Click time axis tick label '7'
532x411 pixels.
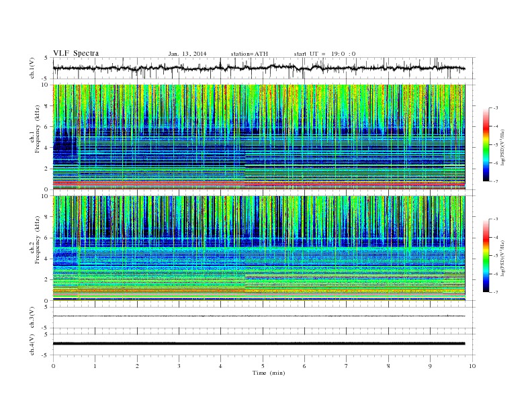coord(347,366)
